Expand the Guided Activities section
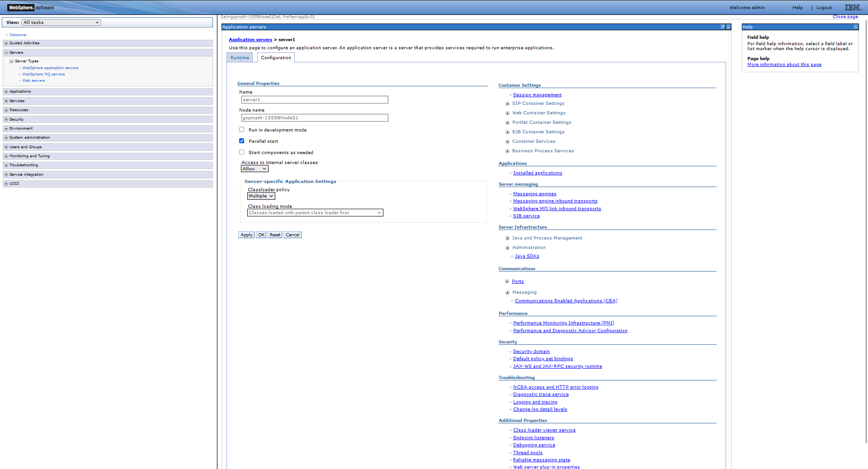 click(x=6, y=43)
